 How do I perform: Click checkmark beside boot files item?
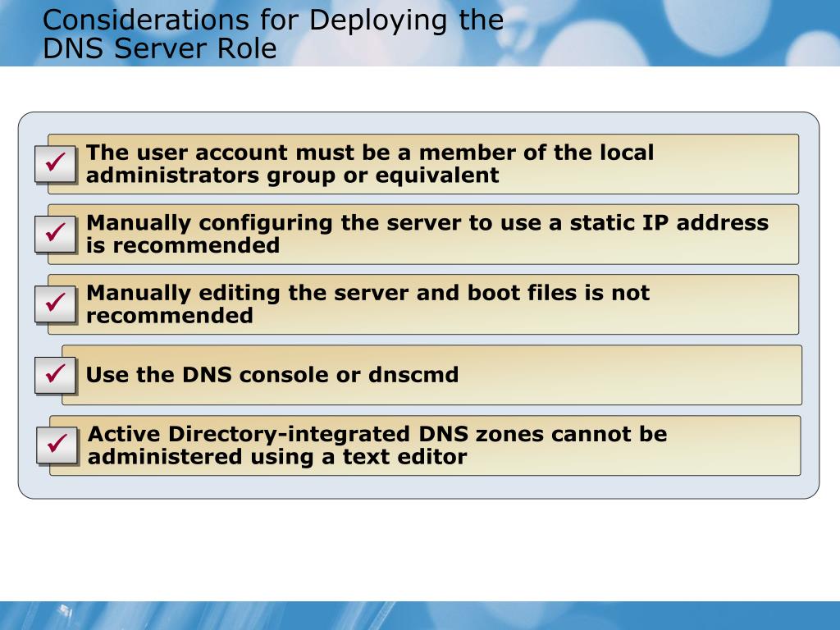coord(55,304)
